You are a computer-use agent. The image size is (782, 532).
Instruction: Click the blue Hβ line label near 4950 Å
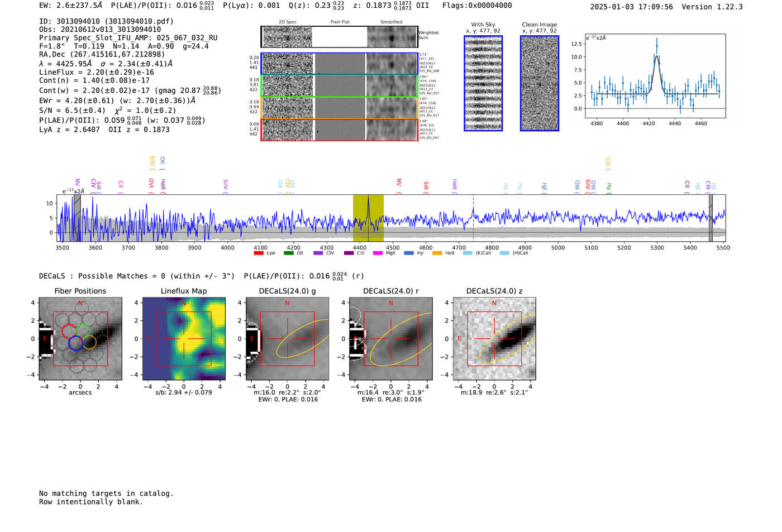(x=544, y=188)
